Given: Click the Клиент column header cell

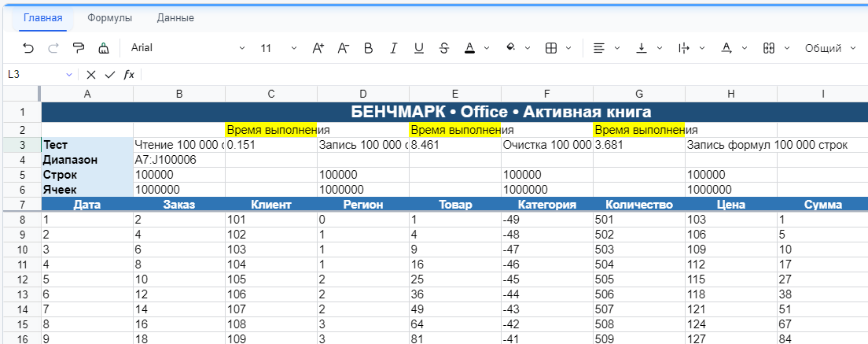Looking at the screenshot, I should click(x=270, y=205).
